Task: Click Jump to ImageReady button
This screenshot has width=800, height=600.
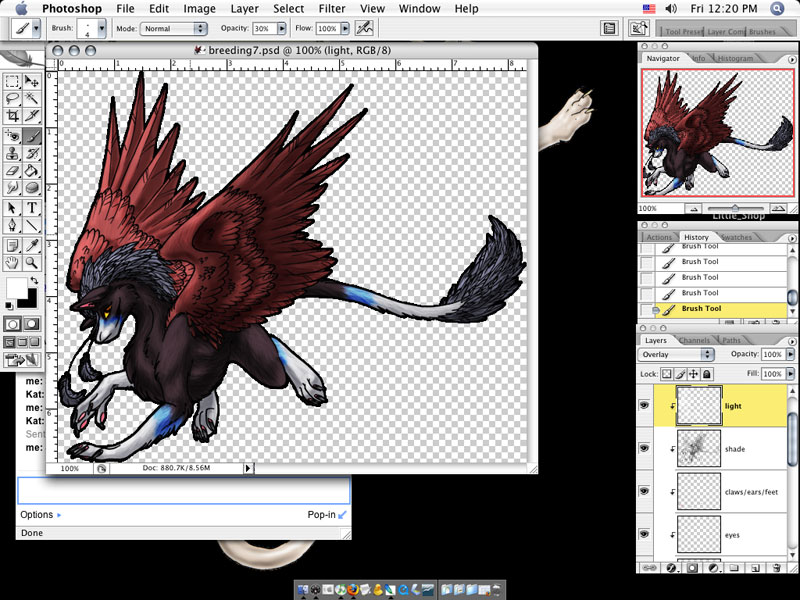Action: pos(22,360)
